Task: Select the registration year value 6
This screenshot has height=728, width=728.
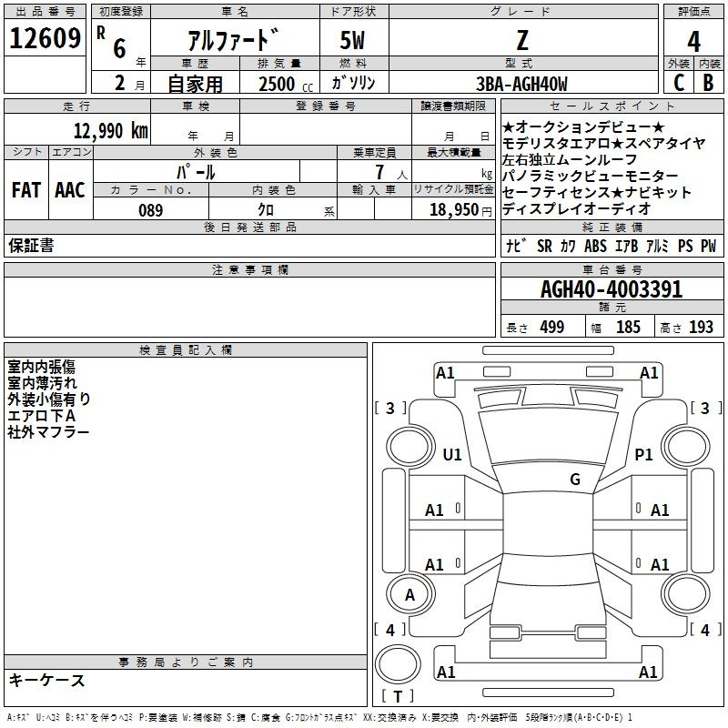Action: click(x=120, y=48)
